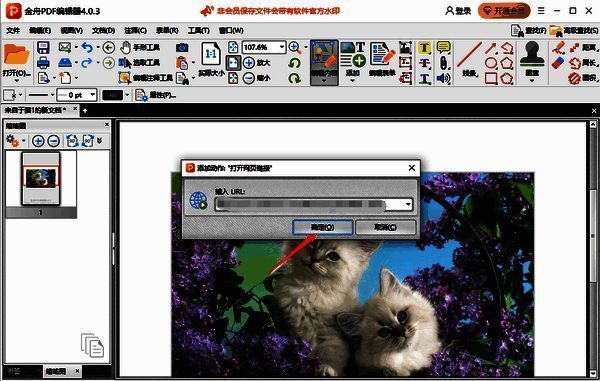This screenshot has height=381, width=600.
Task: Select the Area measurement tool (面积)
Action: pos(583,78)
